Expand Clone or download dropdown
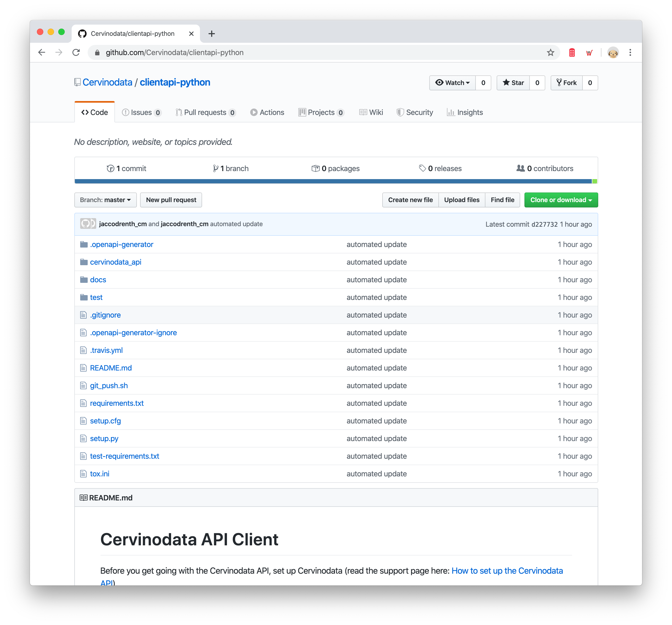672x625 pixels. click(x=561, y=200)
